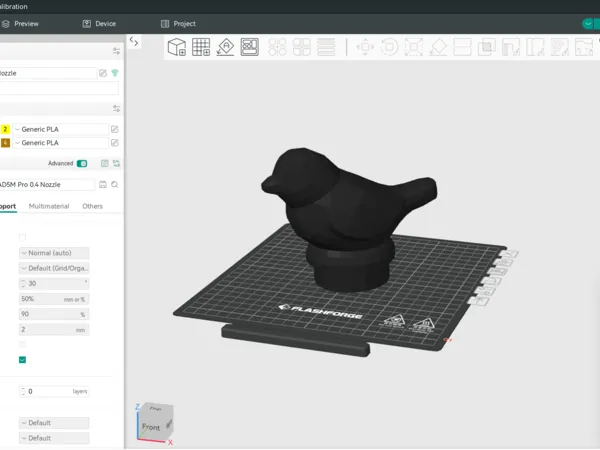
Task: Click the Arrange all objects icon
Action: point(249,47)
